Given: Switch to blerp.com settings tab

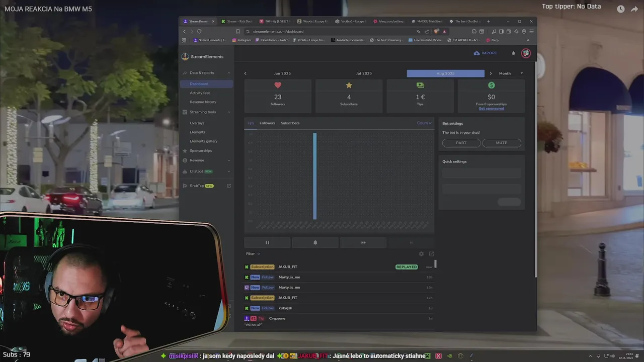Looking at the screenshot, I should 388,22.
